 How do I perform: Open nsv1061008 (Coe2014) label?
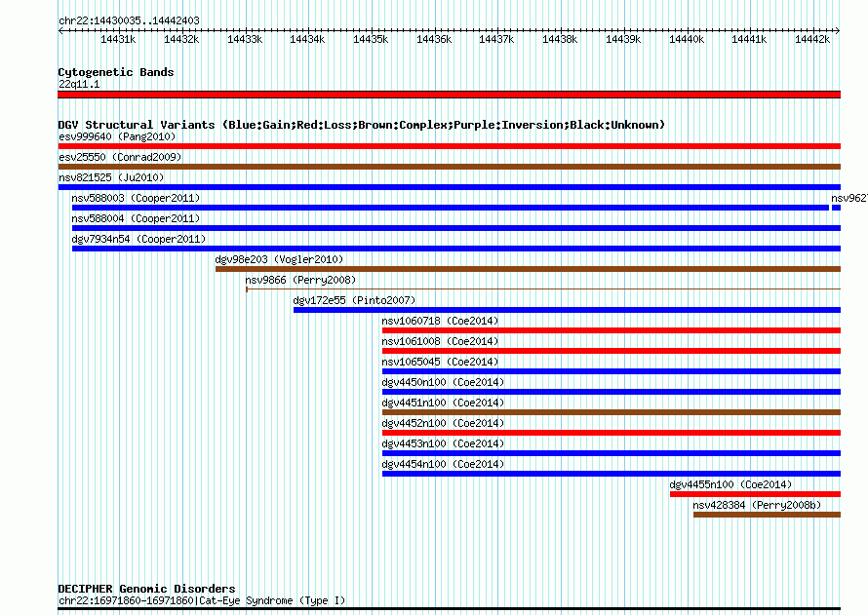point(440,341)
